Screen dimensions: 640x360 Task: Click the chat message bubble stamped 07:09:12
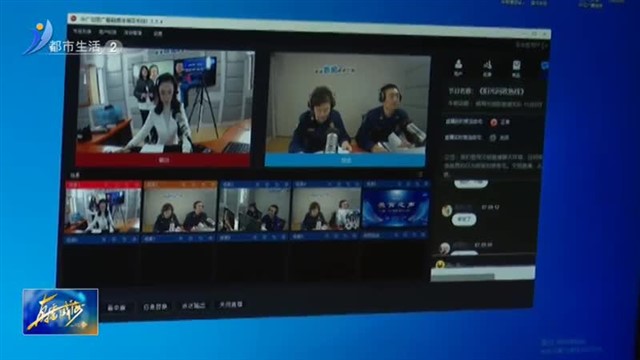pyautogui.click(x=464, y=220)
